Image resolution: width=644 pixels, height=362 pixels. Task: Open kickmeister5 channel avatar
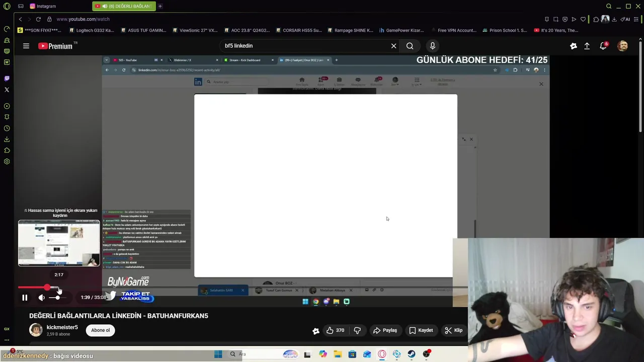(x=36, y=330)
